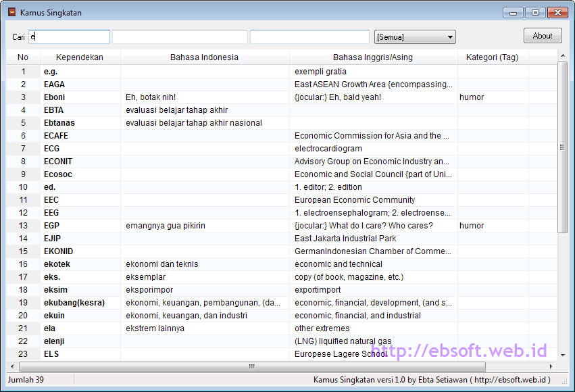575x392 pixels.
Task: Close the Kamus Singkatan window
Action: (557, 12)
